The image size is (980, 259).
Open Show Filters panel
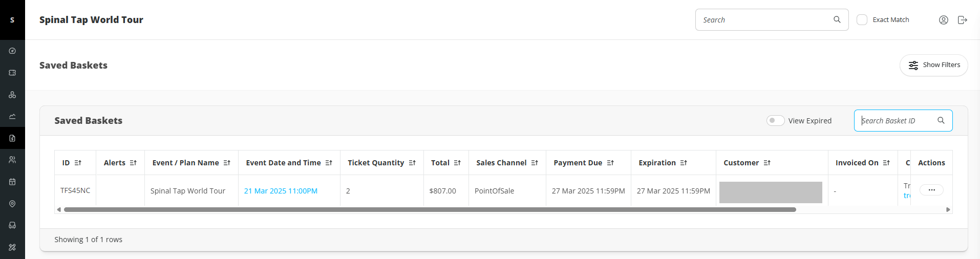point(933,65)
